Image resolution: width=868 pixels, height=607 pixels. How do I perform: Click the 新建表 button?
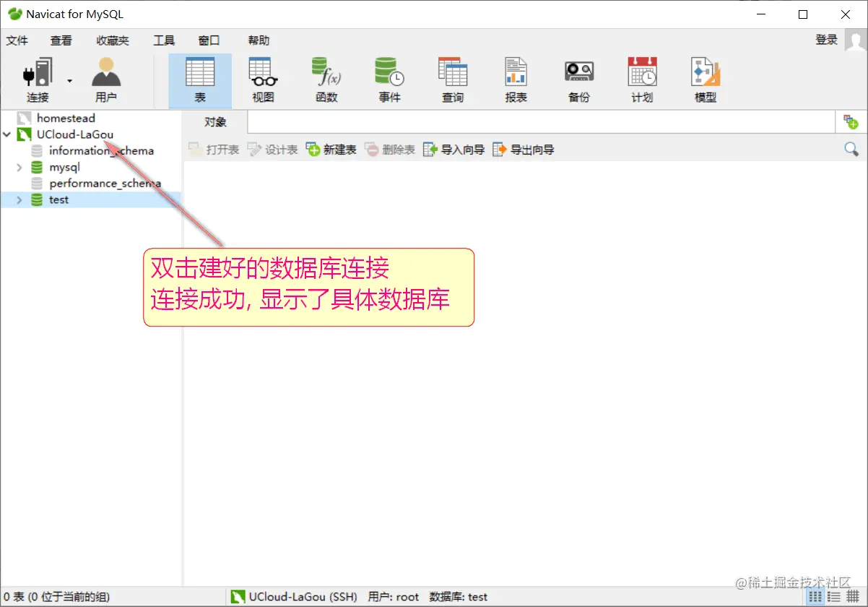click(331, 150)
